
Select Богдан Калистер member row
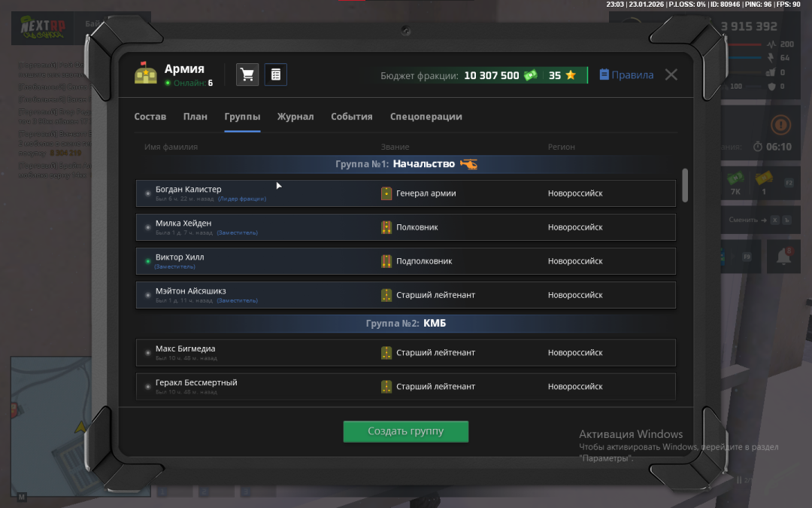[x=405, y=193]
